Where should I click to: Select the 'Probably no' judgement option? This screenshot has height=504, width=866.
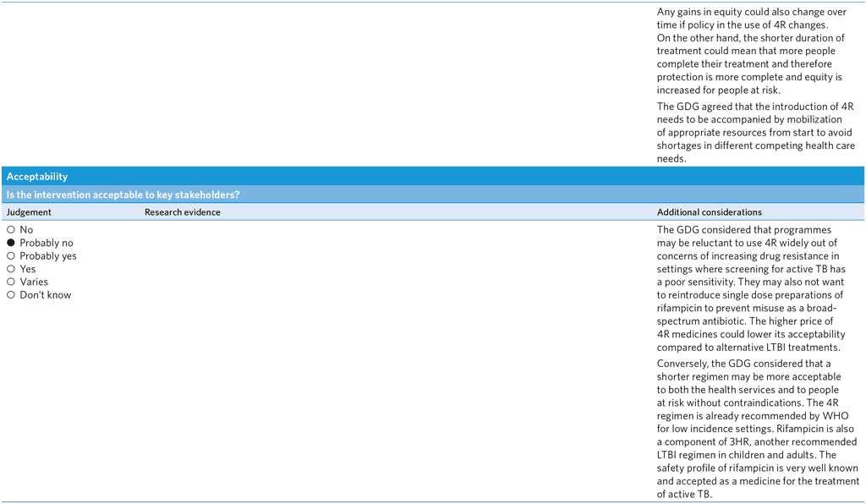coord(11,244)
